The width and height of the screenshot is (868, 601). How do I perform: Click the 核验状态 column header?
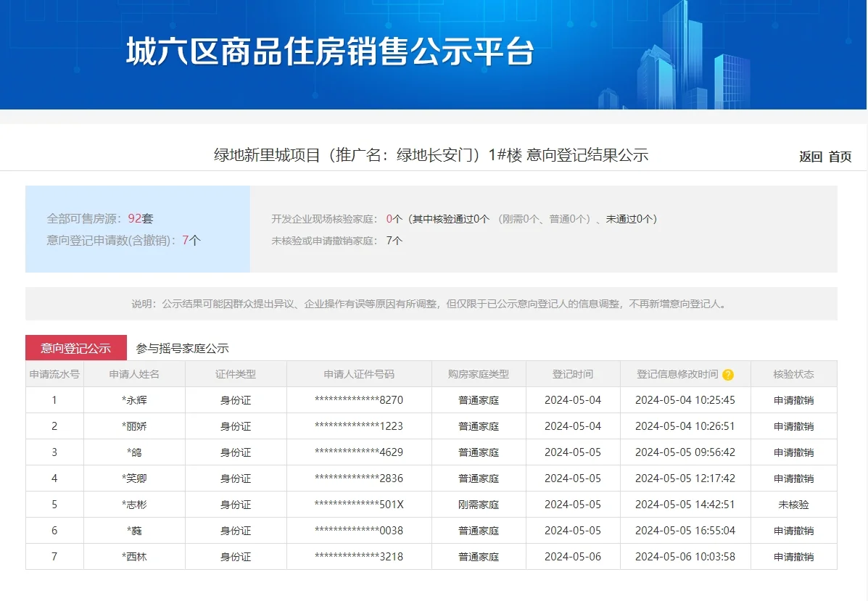(x=793, y=374)
